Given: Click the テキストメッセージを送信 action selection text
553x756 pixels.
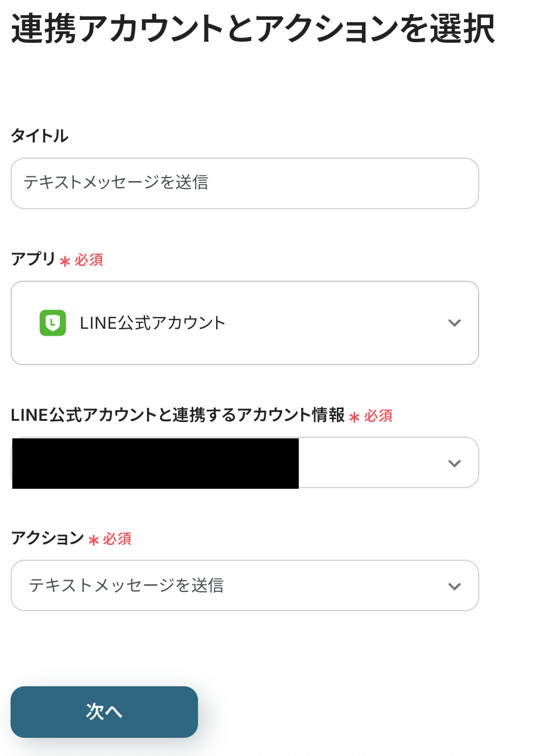Looking at the screenshot, I should coord(127,585).
